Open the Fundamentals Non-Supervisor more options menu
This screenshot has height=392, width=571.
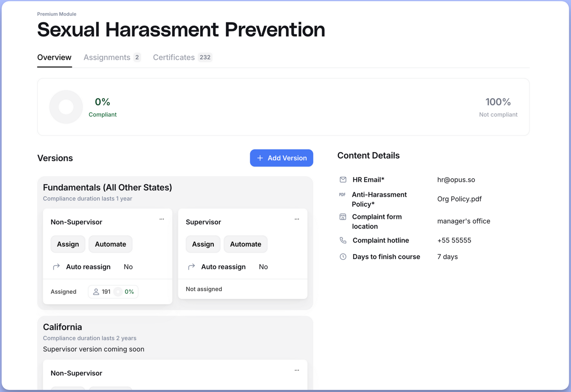(162, 219)
